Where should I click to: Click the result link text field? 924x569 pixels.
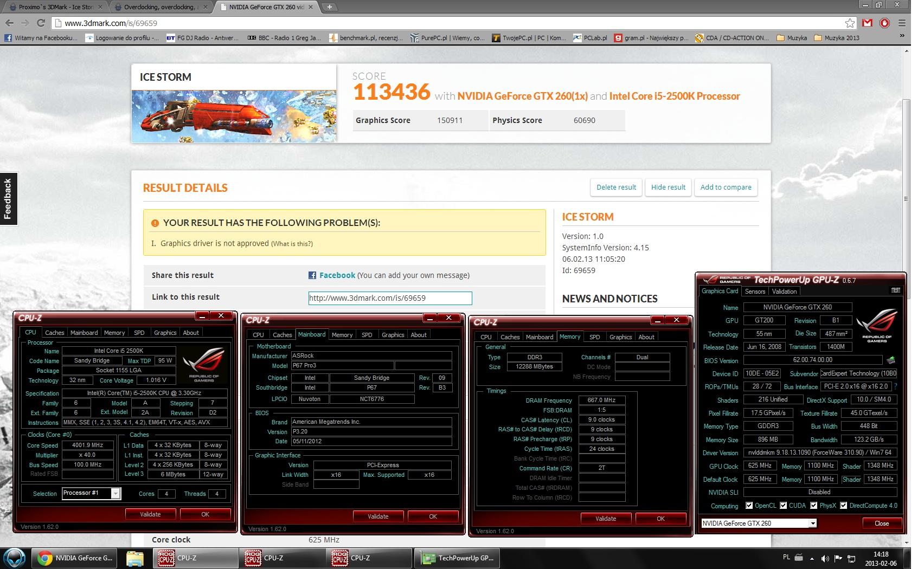pos(390,298)
